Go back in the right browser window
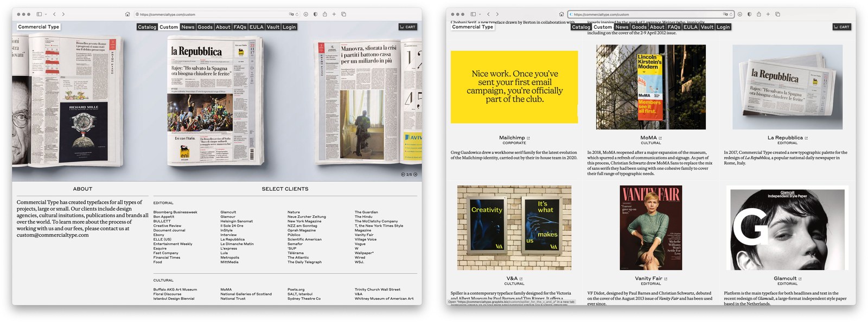The image size is (868, 322). coord(488,14)
